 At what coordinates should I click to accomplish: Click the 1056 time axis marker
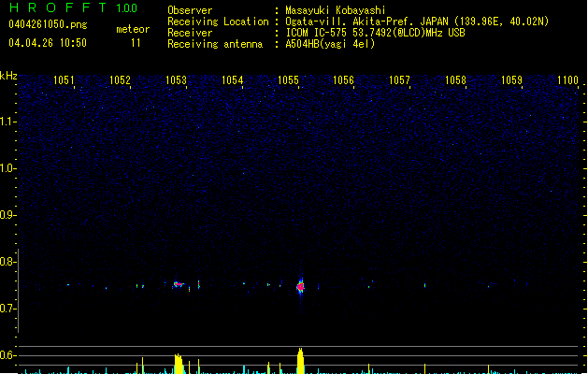coord(343,80)
